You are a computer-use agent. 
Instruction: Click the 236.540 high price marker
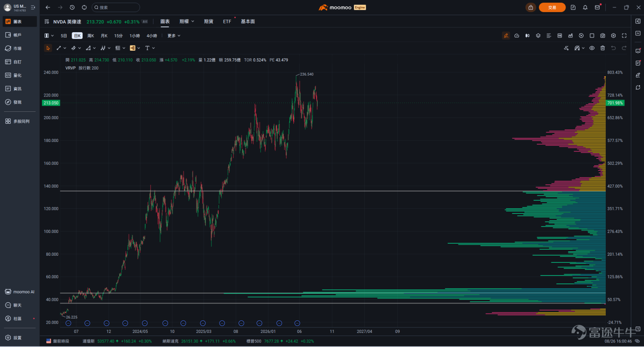point(307,74)
